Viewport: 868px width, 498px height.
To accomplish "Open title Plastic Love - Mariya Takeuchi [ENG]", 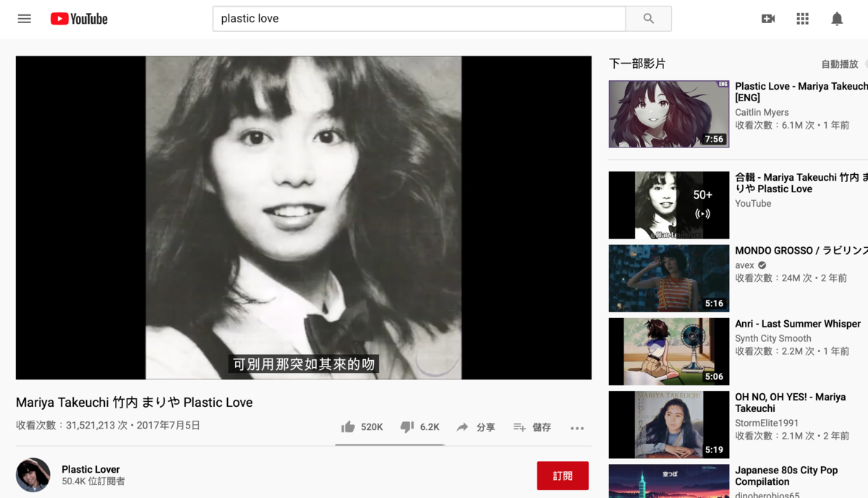I will [x=801, y=92].
